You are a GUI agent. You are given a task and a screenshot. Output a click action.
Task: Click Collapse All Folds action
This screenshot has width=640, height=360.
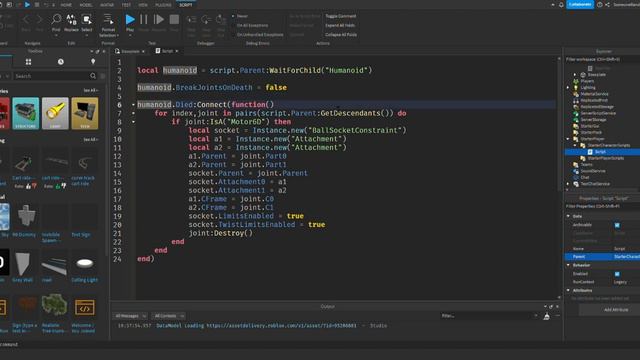pos(341,35)
